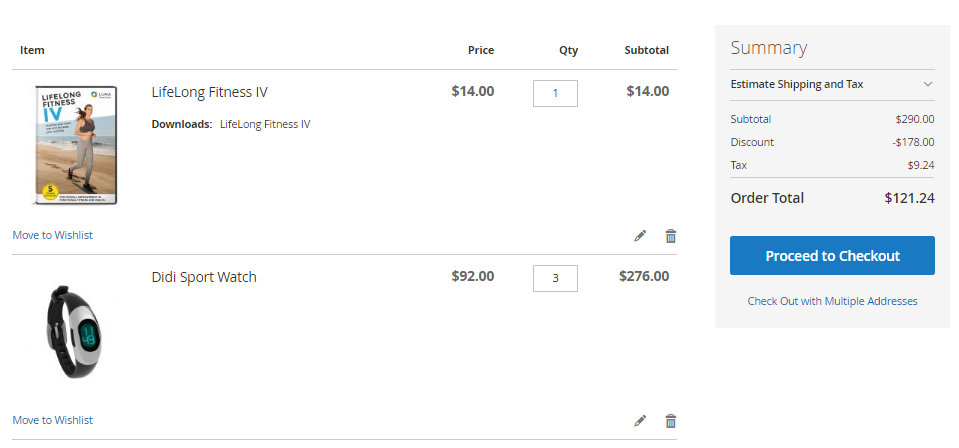
Task: Open the Didi Sport Watch product image
Action: (76, 331)
